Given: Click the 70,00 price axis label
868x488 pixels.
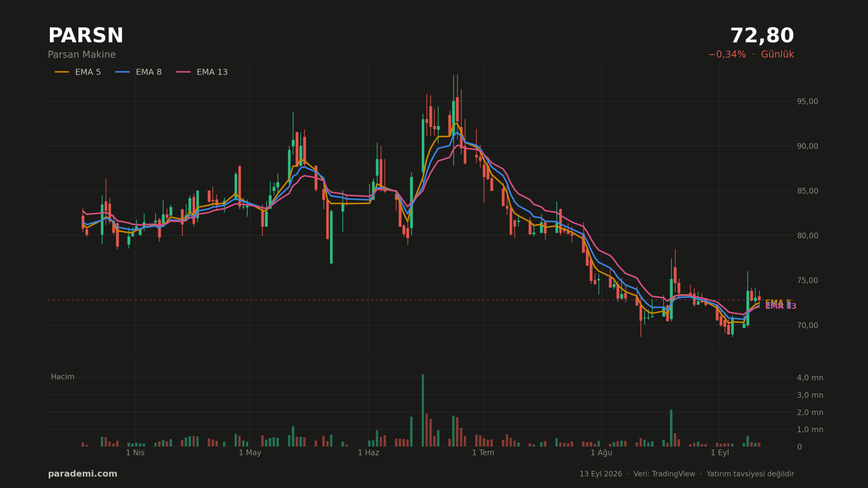Looking at the screenshot, I should point(807,325).
